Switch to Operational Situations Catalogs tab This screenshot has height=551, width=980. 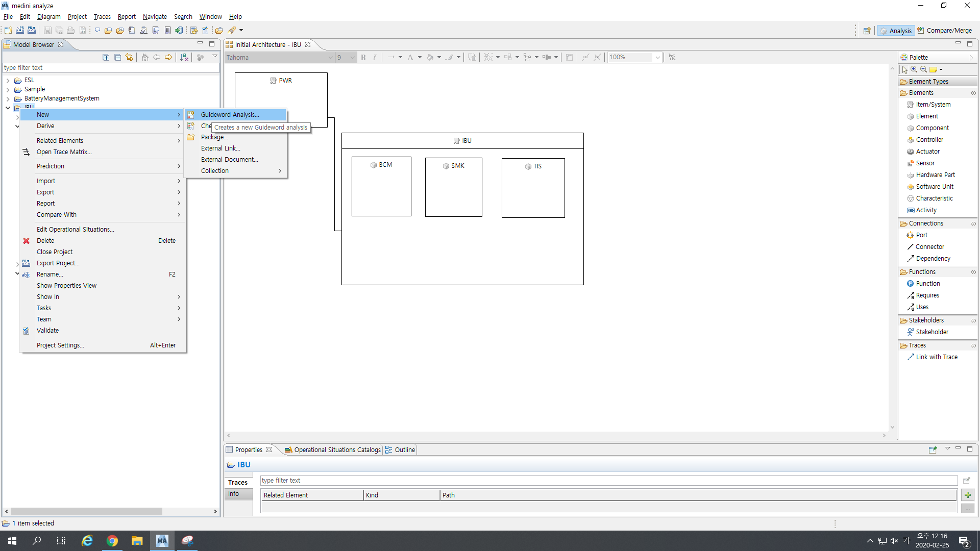click(x=333, y=450)
